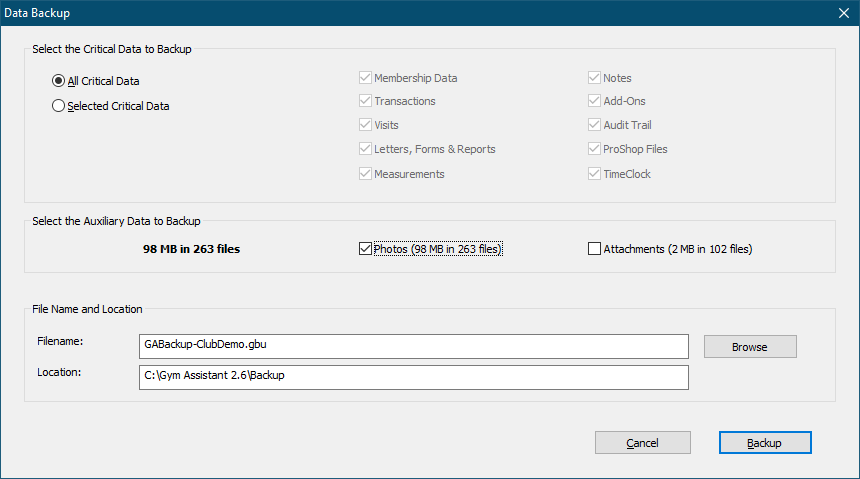Toggle the Notes checkbox
This screenshot has height=479, width=860.
coord(595,78)
